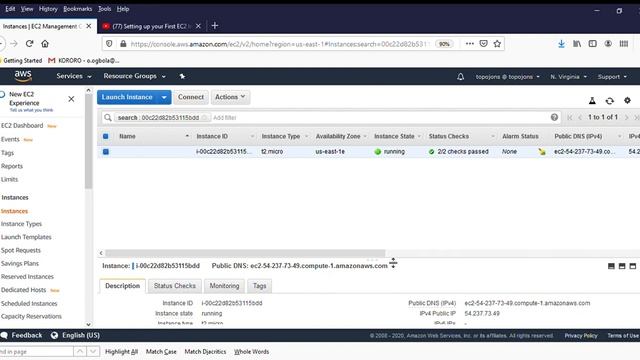640x360 pixels.
Task: Click the Connect button
Action: click(x=191, y=97)
